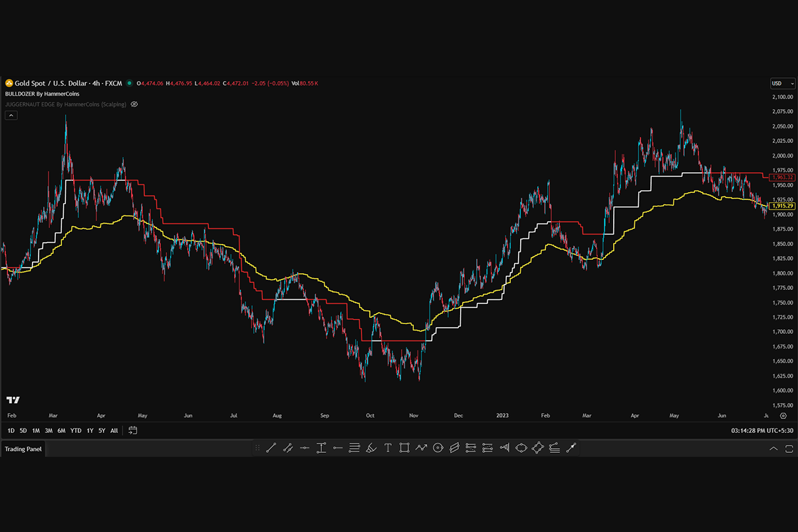Pick the rectangle shape tool
This screenshot has width=798, height=532.
click(404, 448)
